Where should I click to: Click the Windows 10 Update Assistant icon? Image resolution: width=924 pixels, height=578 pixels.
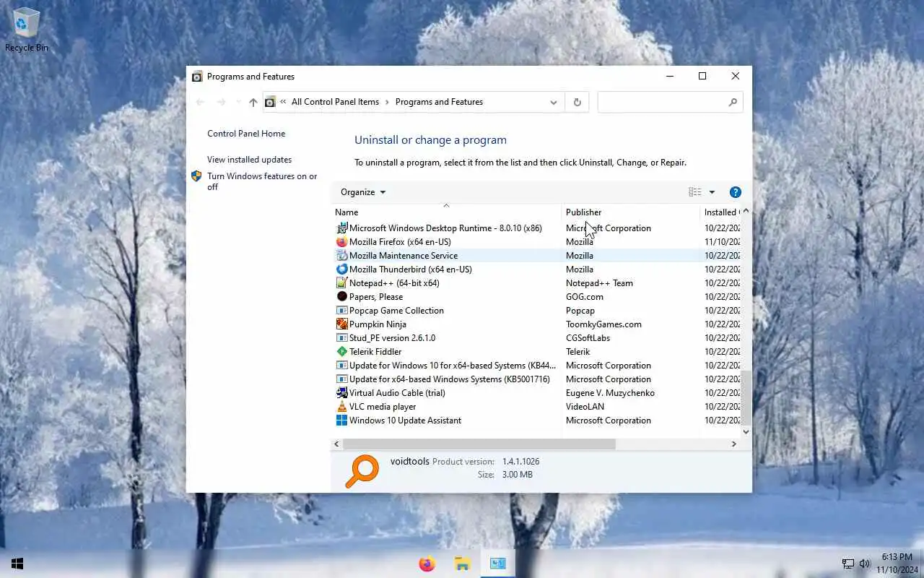342,420
